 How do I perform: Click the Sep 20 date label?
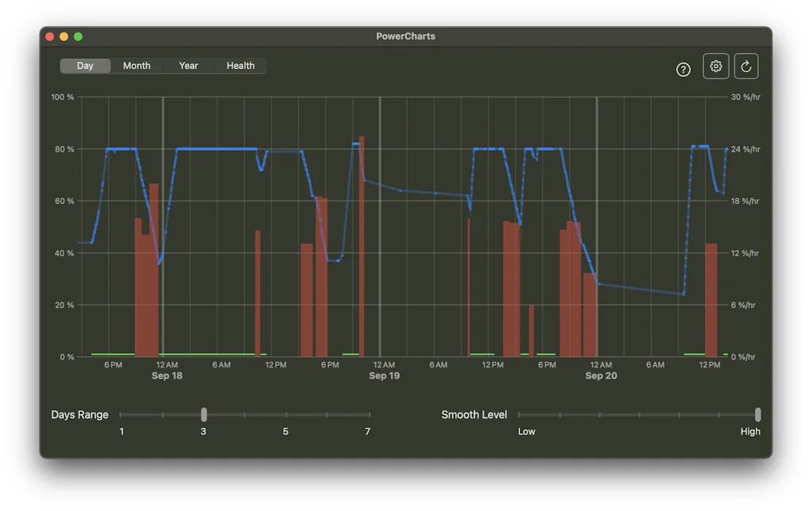pyautogui.click(x=601, y=375)
